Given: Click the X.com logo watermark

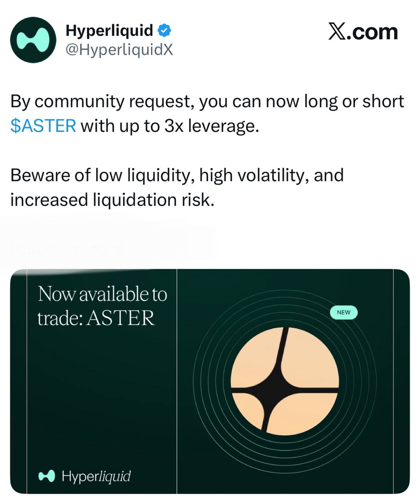Looking at the screenshot, I should pyautogui.click(x=363, y=32).
